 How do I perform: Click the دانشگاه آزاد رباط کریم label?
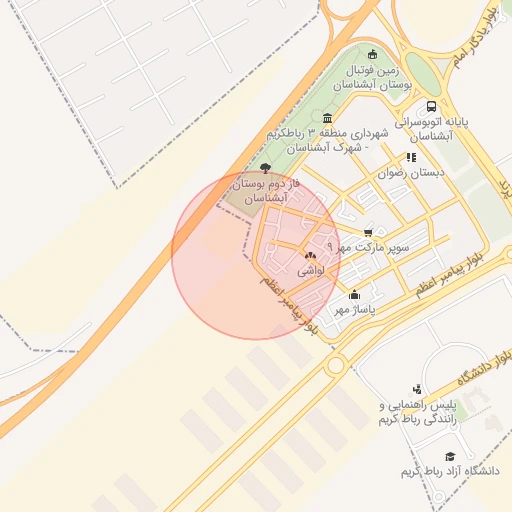[x=450, y=471]
